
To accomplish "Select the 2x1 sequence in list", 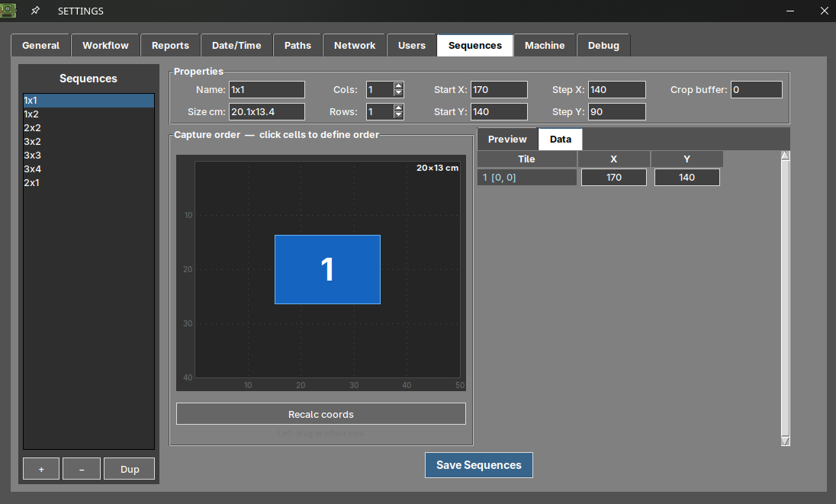I will tap(88, 183).
